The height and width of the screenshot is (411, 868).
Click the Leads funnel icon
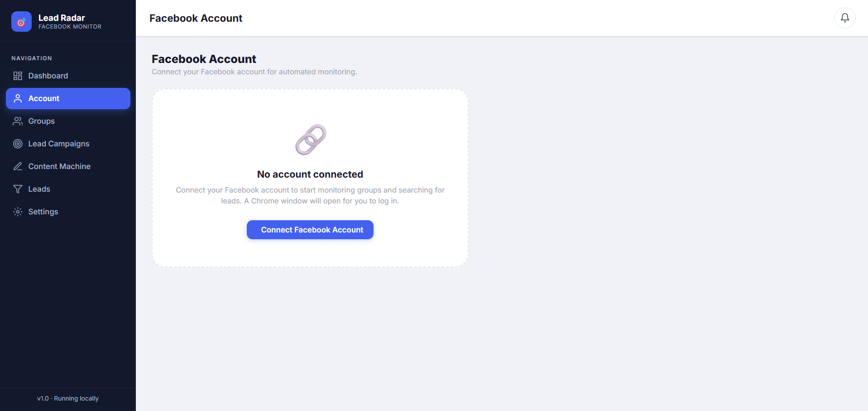(18, 189)
